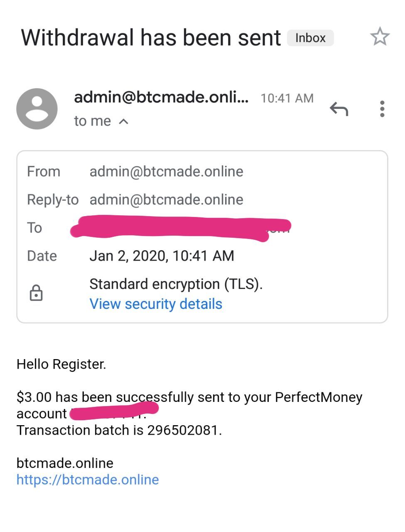Select the email subject title
Screen dimensions: 405x532
151,38
